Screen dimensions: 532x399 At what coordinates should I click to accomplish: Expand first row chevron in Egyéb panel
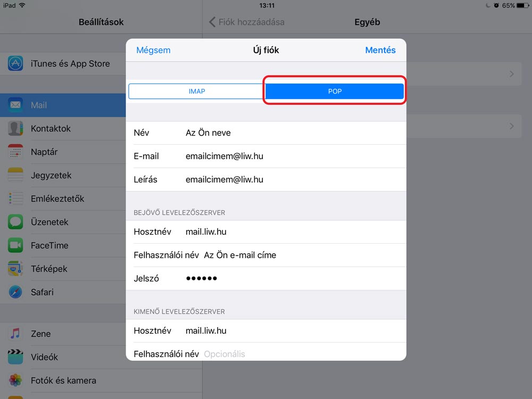511,74
